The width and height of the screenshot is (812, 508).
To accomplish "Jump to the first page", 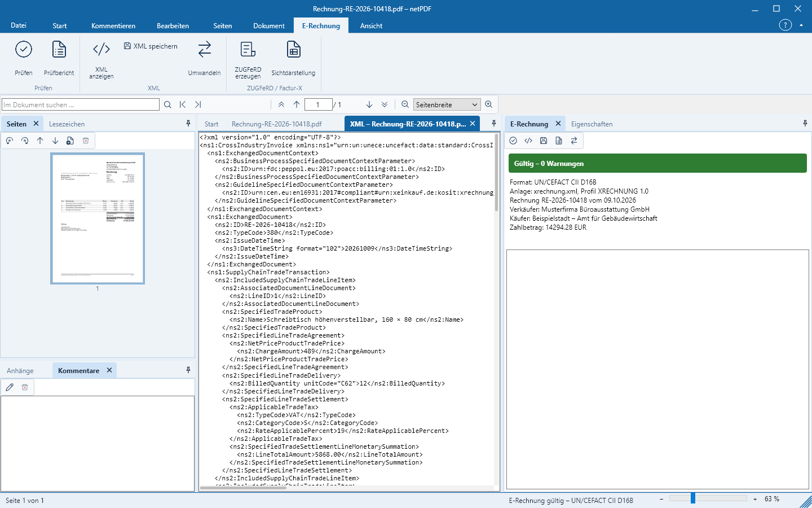I will [x=281, y=104].
